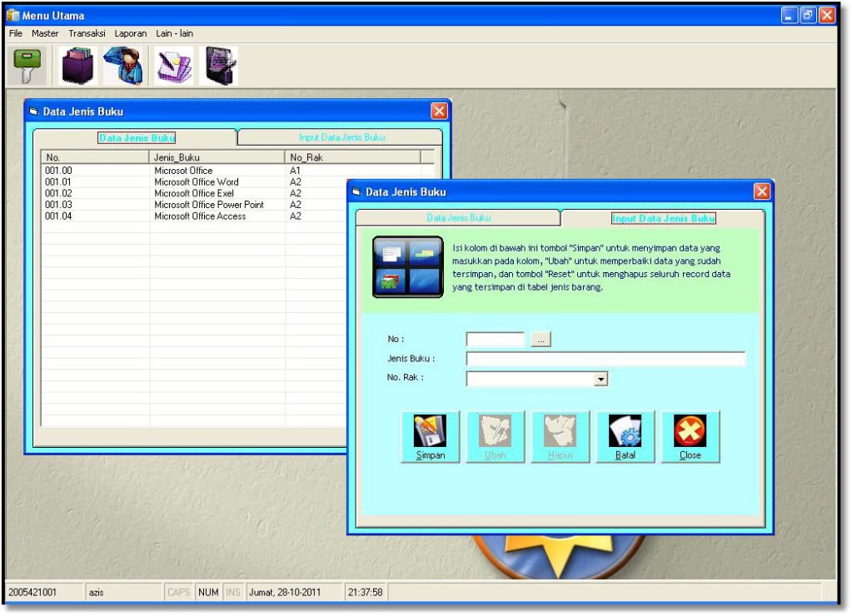Cancel the entry with the Batal button

625,437
